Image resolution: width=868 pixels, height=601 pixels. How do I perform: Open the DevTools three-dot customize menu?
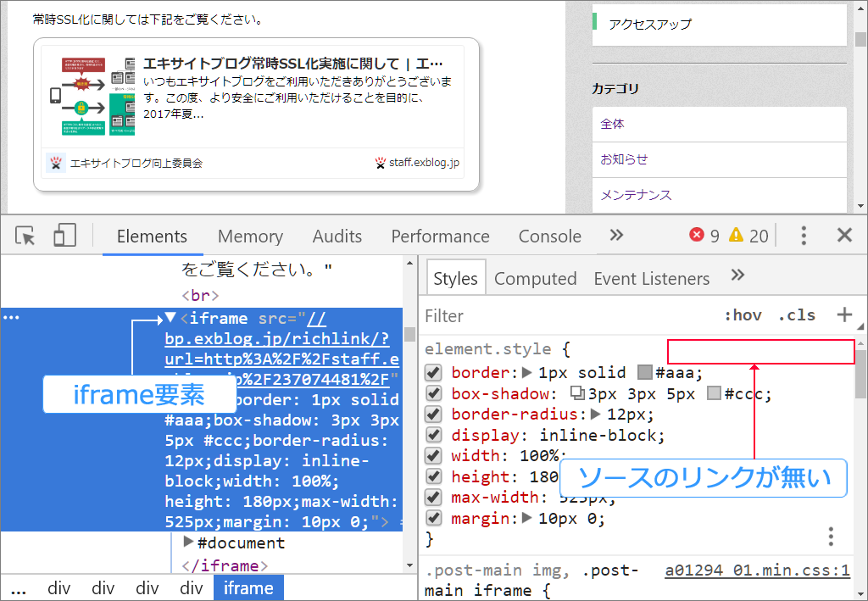point(804,236)
